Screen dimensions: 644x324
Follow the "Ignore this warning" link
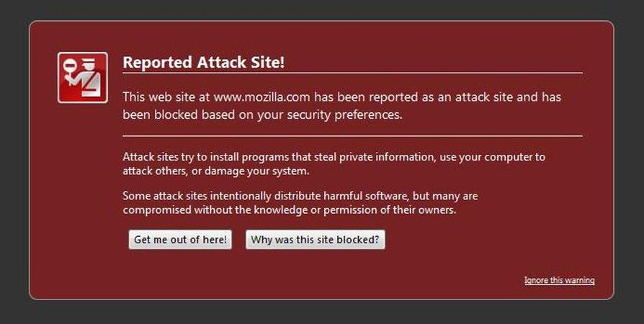[x=559, y=280]
